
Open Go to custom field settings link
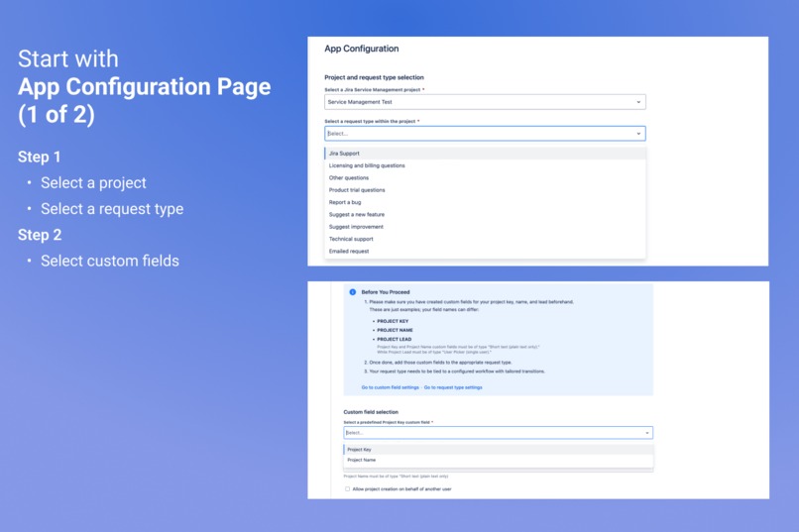(390, 387)
